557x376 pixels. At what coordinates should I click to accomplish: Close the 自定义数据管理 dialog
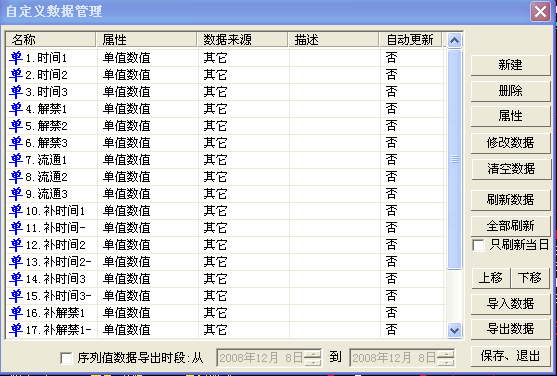[x=540, y=12]
